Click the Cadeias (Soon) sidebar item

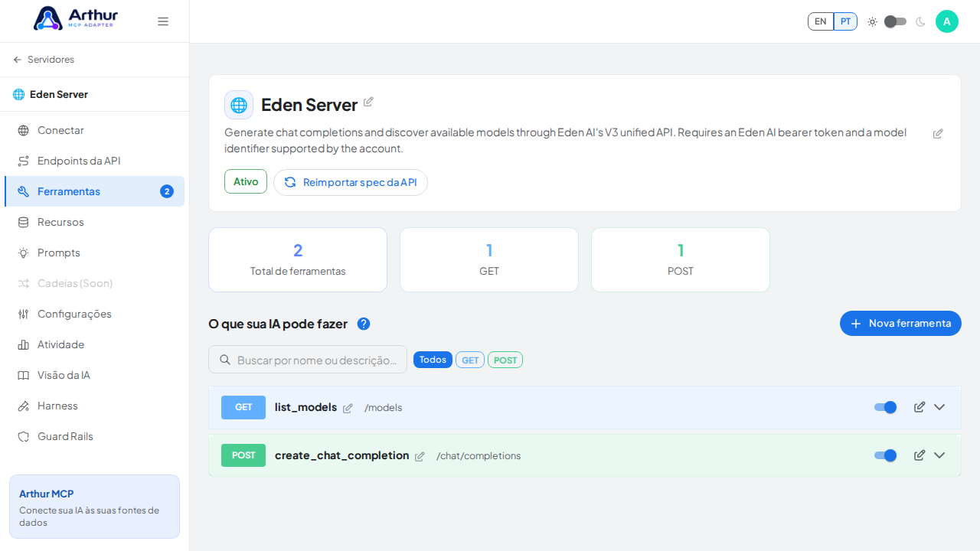94,283
